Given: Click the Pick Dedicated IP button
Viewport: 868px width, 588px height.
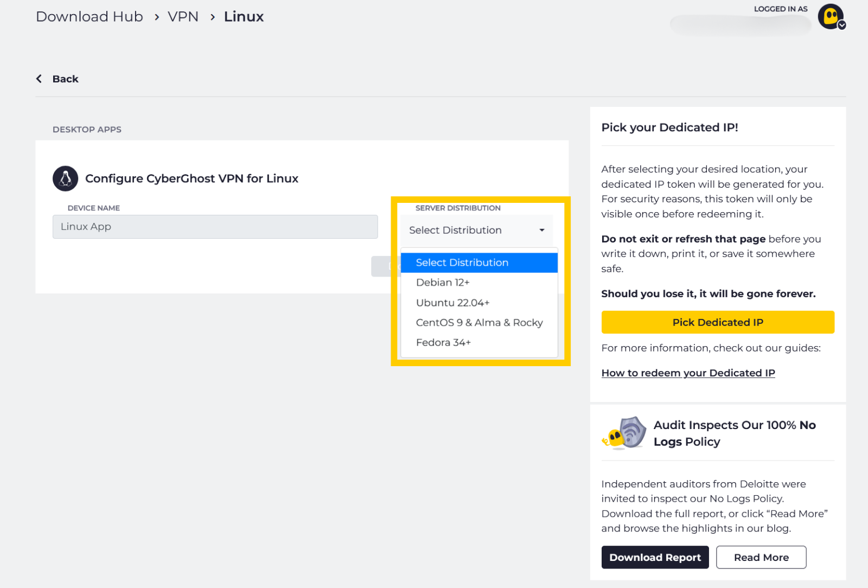Looking at the screenshot, I should pyautogui.click(x=718, y=322).
